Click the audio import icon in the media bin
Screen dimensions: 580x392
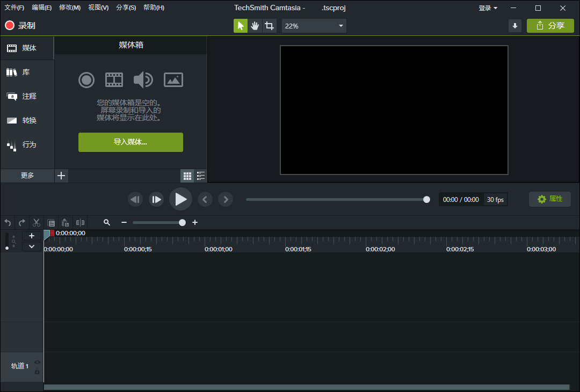coord(143,79)
